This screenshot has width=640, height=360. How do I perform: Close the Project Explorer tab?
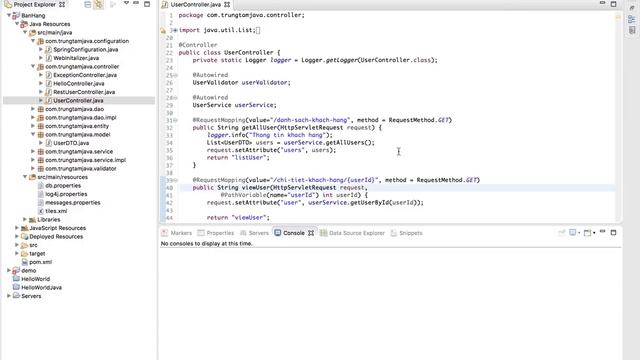(x=62, y=4)
